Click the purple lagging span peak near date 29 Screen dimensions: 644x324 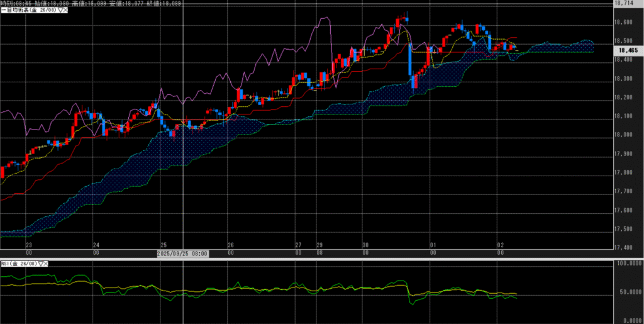(x=324, y=19)
